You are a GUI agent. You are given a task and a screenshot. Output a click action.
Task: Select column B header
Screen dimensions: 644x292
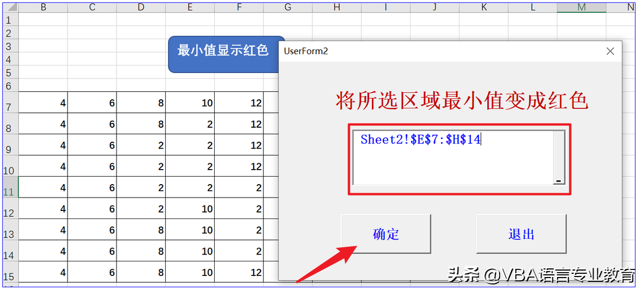(x=43, y=8)
